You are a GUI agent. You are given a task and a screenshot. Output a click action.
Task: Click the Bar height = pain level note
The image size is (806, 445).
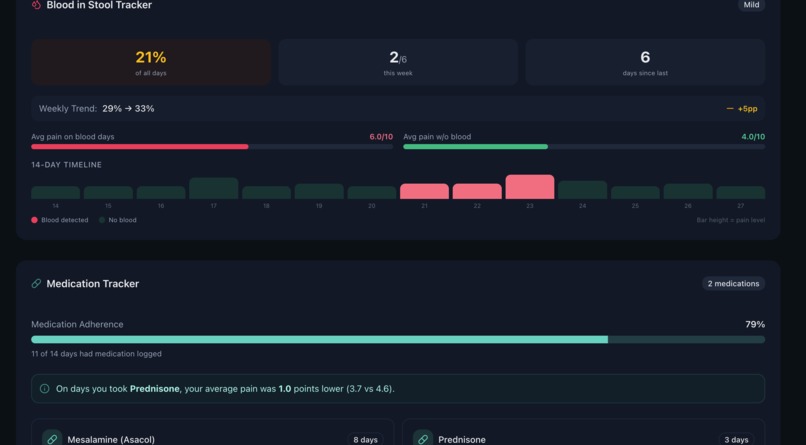pos(730,220)
